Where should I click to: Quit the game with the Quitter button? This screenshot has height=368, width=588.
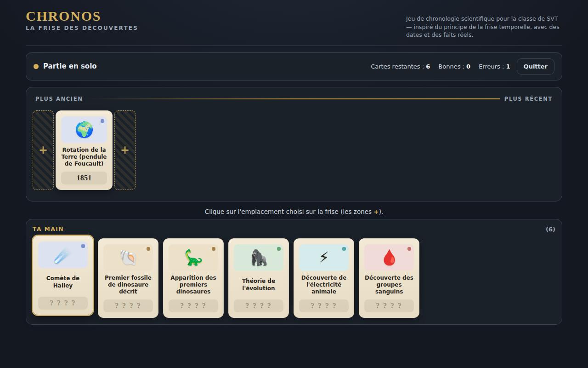(x=536, y=66)
